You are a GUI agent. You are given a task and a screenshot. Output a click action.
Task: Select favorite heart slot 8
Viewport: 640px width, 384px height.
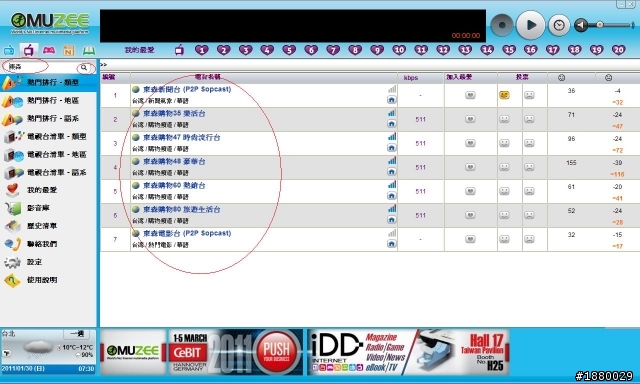(x=355, y=50)
